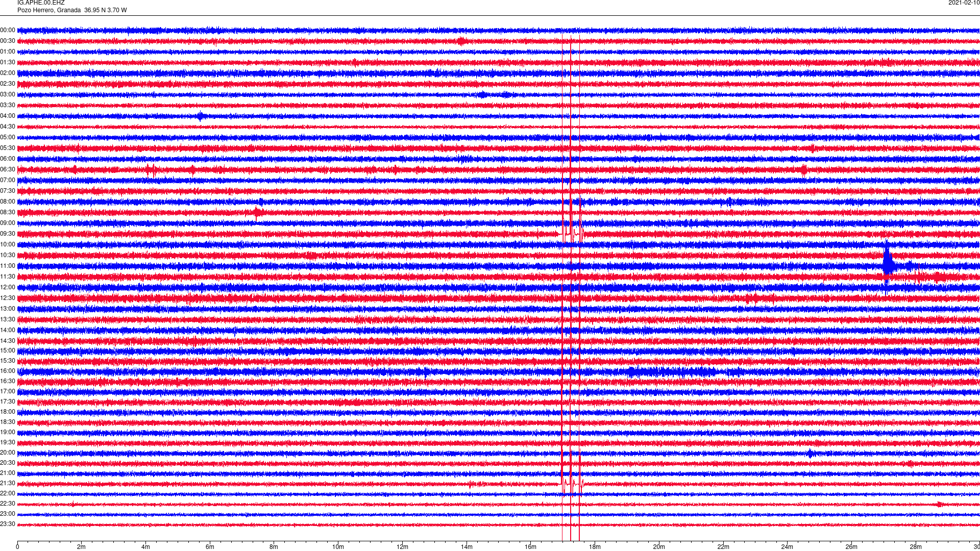
Task: Select the 11:00 trace time label
Action: pos(8,266)
